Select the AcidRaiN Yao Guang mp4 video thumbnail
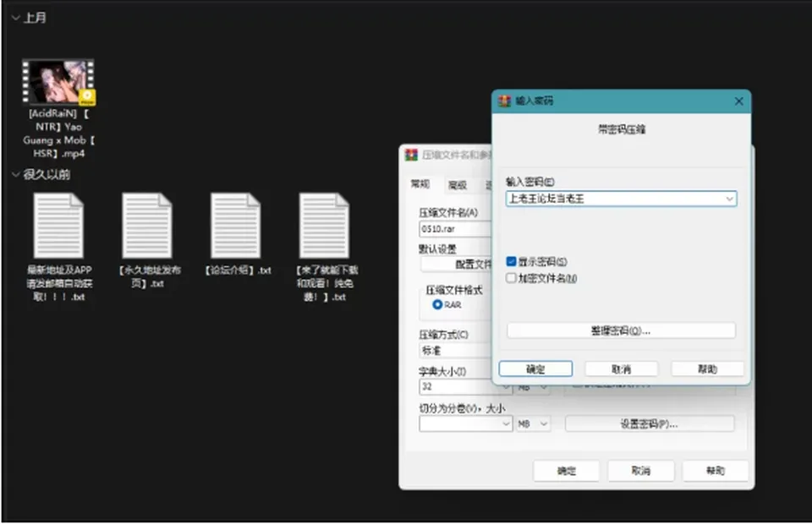The height and width of the screenshot is (524, 812). pos(58,82)
